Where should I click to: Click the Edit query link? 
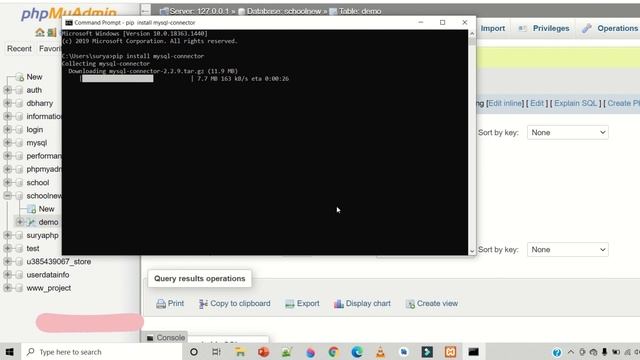(x=537, y=103)
